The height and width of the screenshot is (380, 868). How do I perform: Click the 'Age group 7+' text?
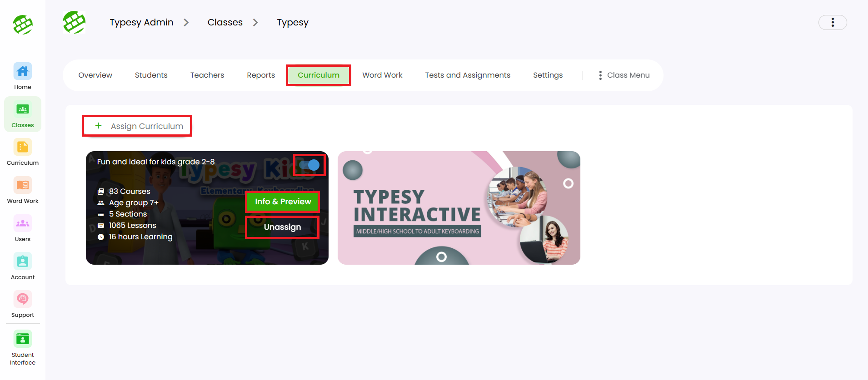click(134, 203)
